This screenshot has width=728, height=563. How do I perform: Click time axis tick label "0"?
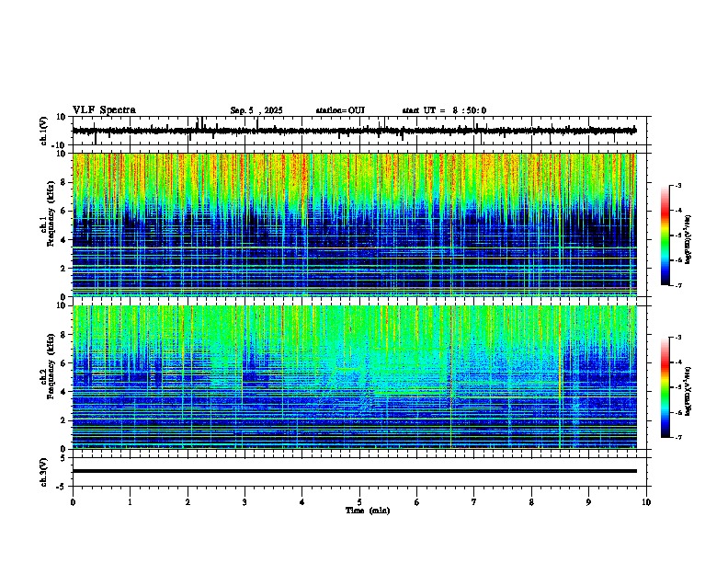click(x=73, y=502)
